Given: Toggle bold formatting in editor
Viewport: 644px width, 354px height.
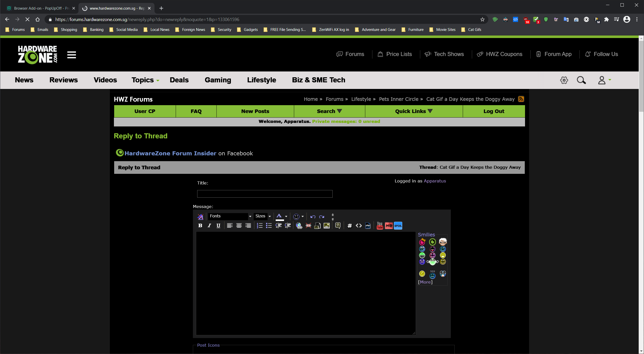Looking at the screenshot, I should coord(200,226).
